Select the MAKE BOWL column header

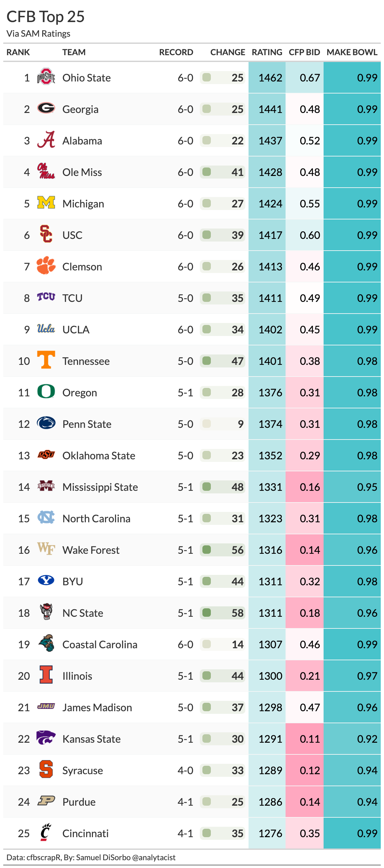pos(352,52)
